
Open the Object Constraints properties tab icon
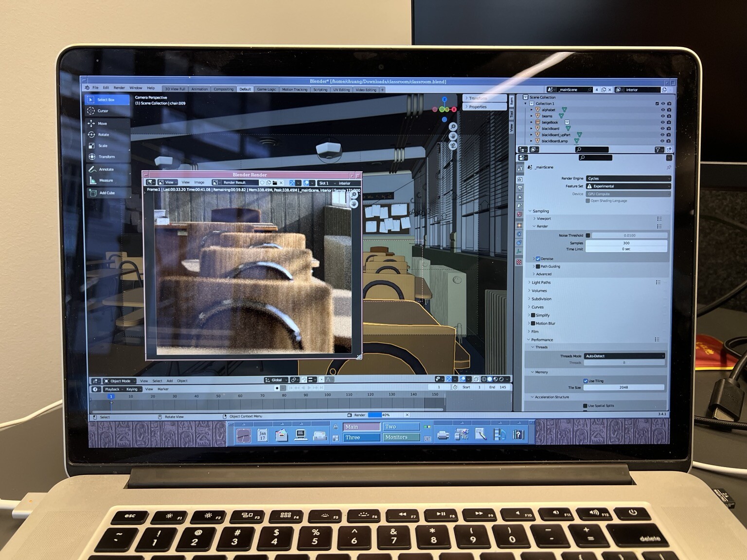pyautogui.click(x=519, y=243)
